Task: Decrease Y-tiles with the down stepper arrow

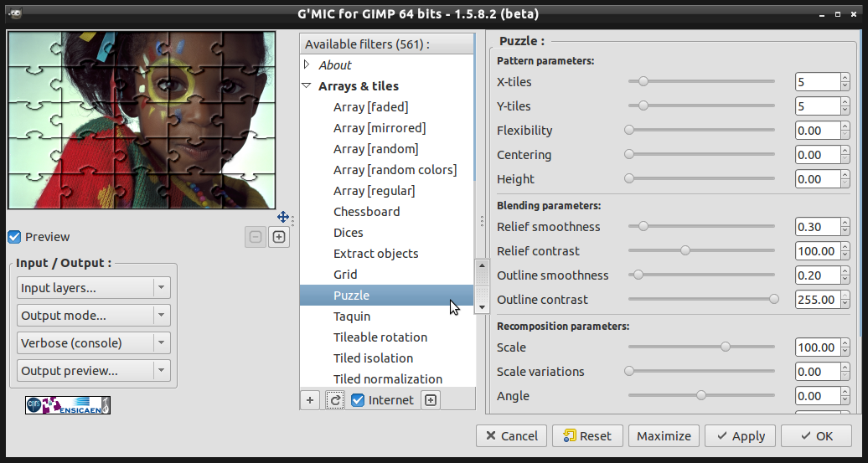Action: [845, 111]
